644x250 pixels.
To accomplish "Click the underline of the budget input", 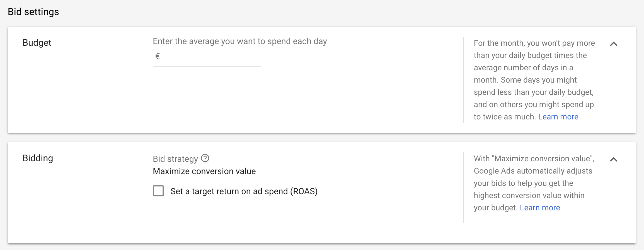I will 207,66.
